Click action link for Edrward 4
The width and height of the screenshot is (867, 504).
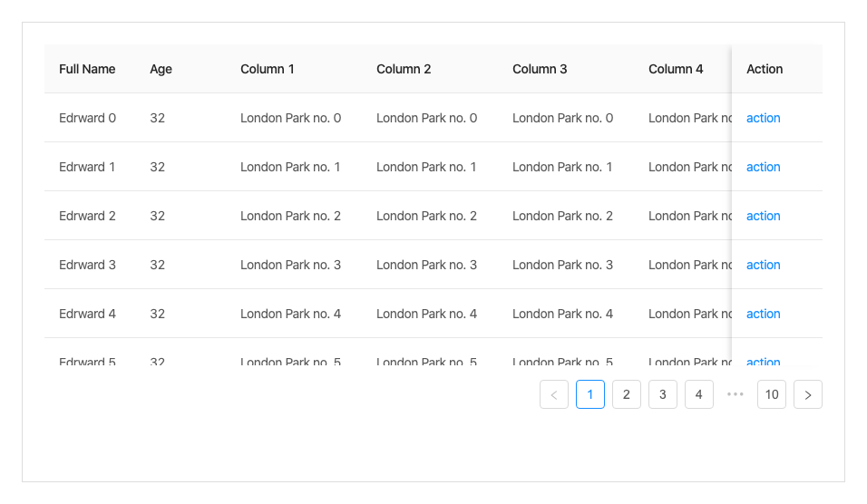pyautogui.click(x=763, y=314)
